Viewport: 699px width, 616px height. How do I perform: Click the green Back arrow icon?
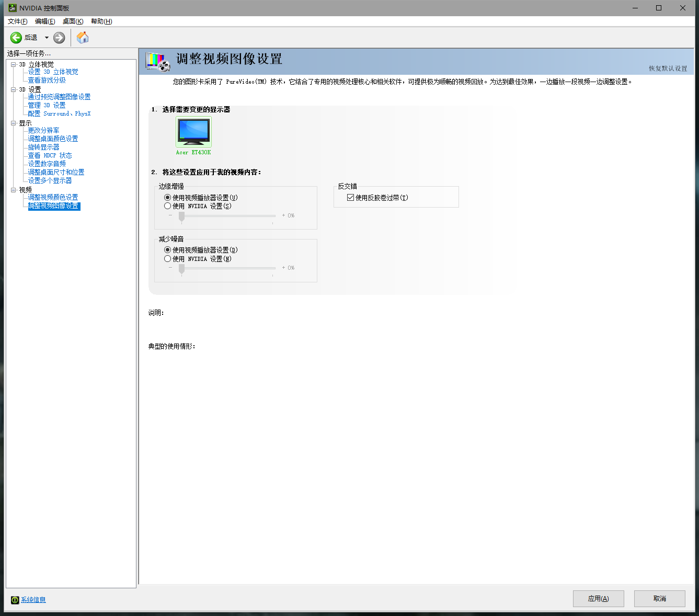click(16, 38)
